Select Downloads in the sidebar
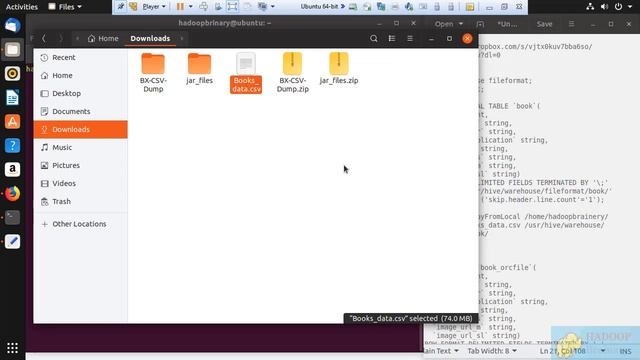Viewport: 640px width, 360px height. 80,129
